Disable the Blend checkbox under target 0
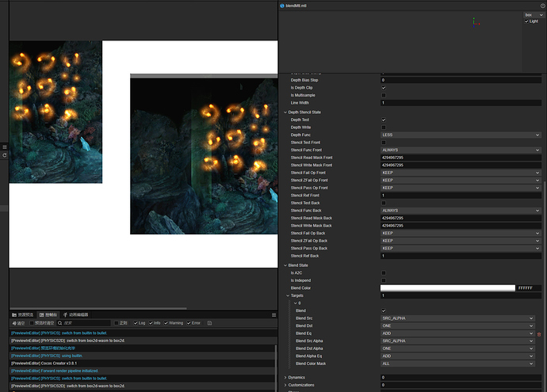This screenshot has height=392, width=547. (384, 310)
